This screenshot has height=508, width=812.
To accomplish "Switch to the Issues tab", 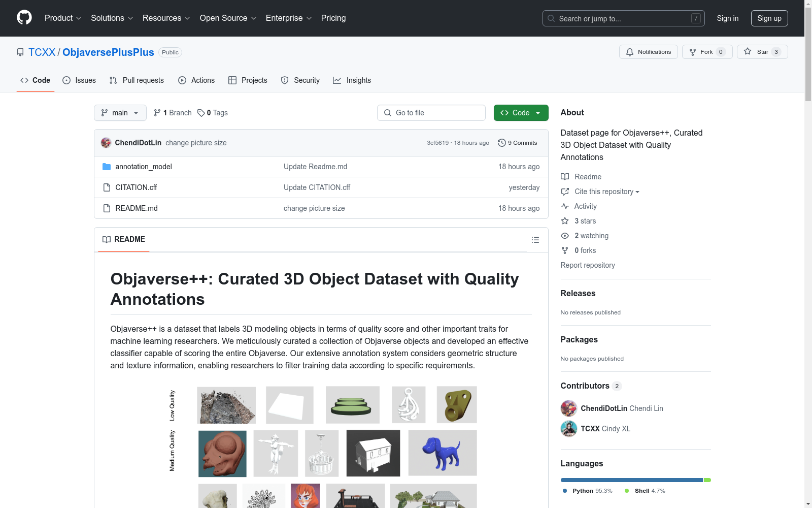I will point(79,80).
